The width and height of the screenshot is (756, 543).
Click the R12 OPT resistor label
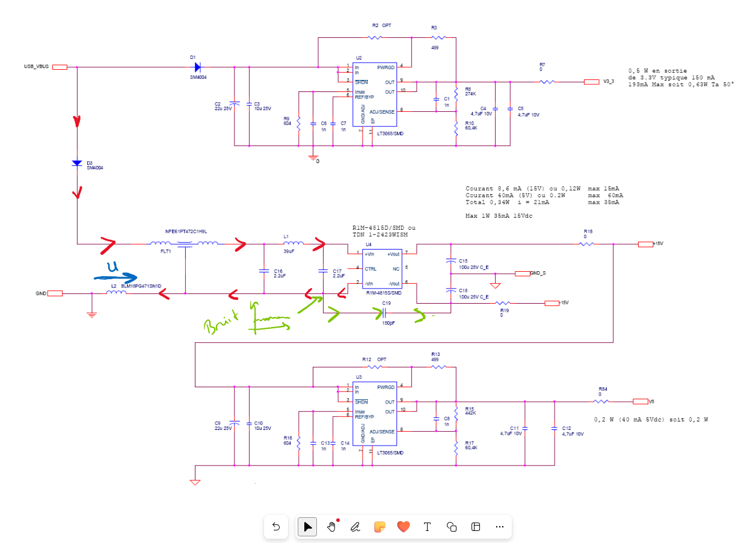point(373,359)
